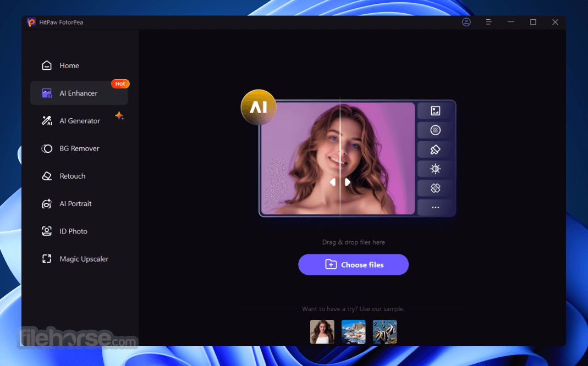Screen dimensions: 588x366
Task: Switch to BG Remover tool
Action: click(x=79, y=148)
